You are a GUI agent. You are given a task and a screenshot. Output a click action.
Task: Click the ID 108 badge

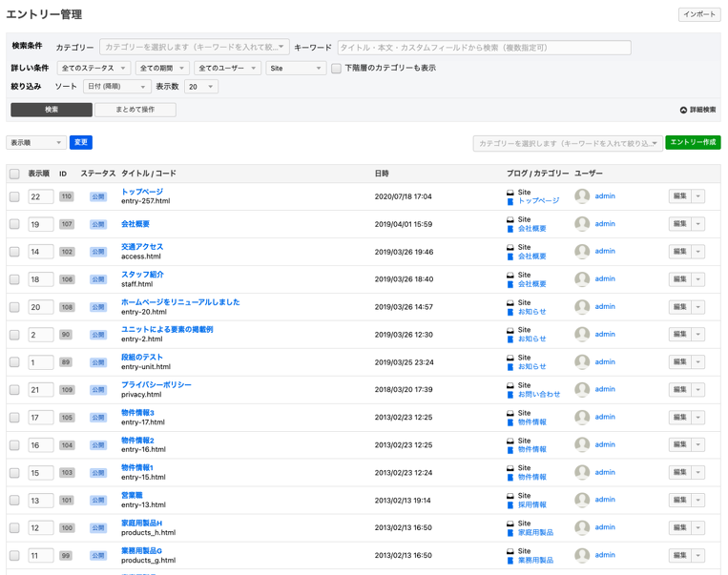[66, 307]
